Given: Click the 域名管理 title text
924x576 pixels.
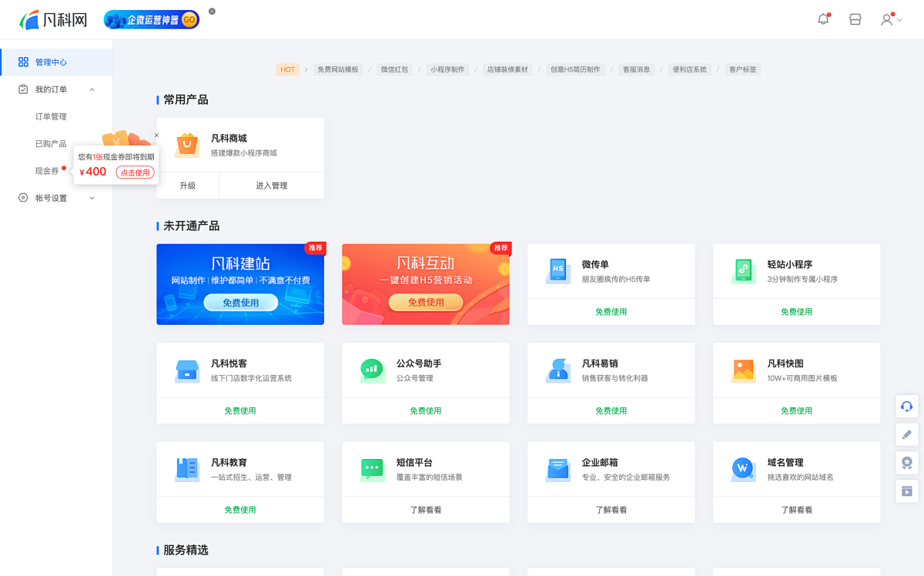Looking at the screenshot, I should click(x=785, y=463).
